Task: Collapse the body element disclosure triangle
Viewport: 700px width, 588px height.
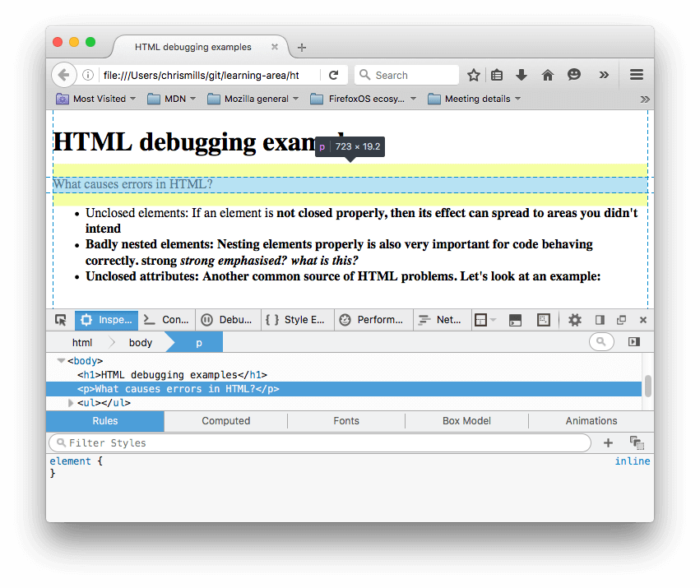Action: coord(61,360)
